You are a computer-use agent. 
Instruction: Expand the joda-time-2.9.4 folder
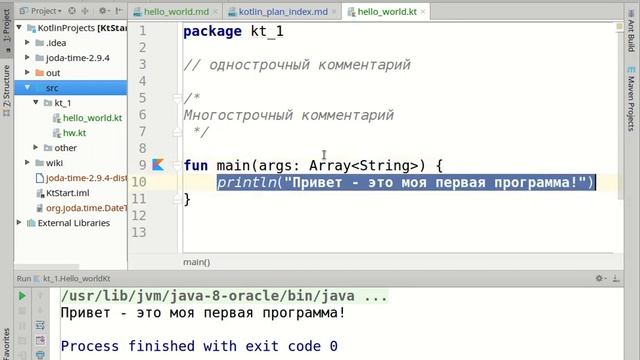click(x=27, y=58)
